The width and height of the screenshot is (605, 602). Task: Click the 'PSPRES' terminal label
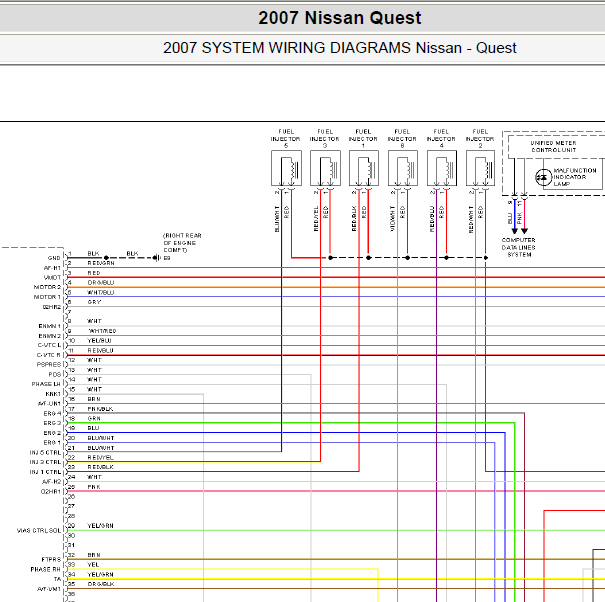tap(49, 365)
